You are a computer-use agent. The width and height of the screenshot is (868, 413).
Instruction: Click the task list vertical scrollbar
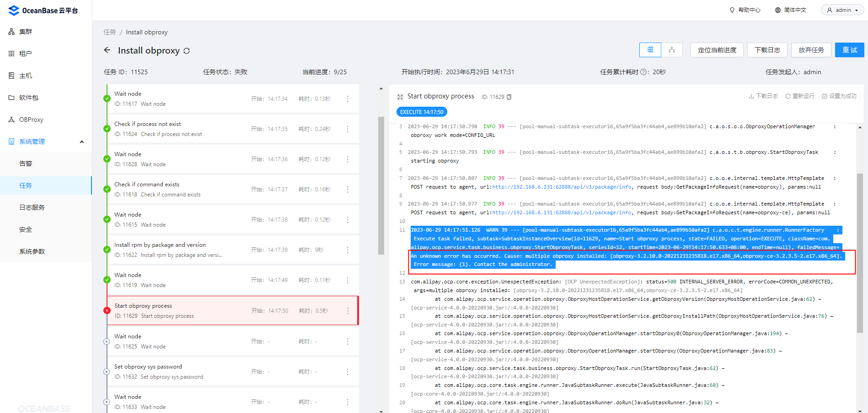pos(381,185)
